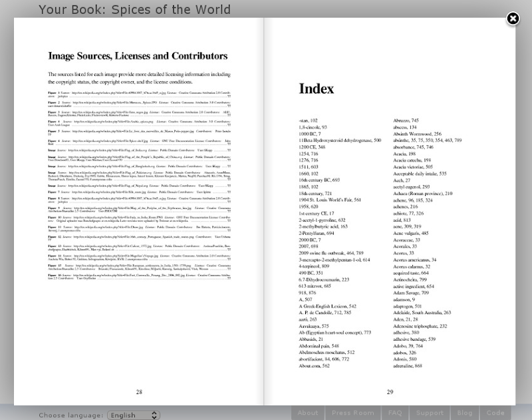Open the About link
The height and width of the screenshot is (420, 532).
pyautogui.click(x=308, y=413)
